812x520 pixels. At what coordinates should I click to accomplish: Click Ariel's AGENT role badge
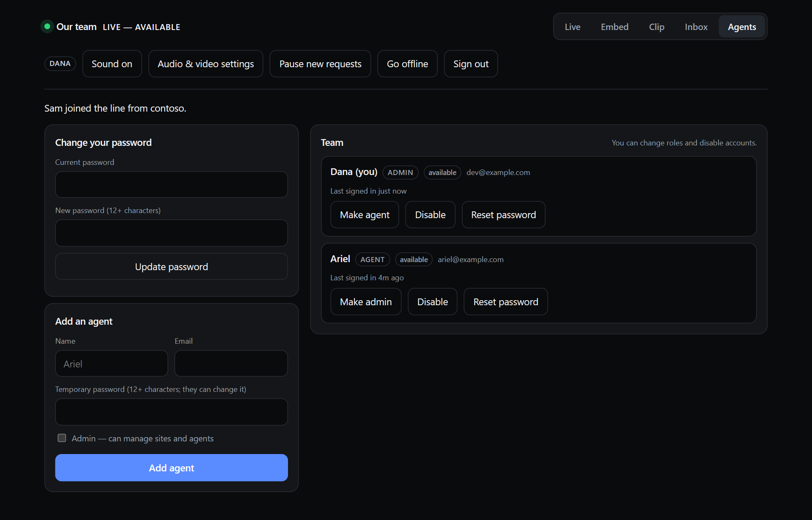372,260
